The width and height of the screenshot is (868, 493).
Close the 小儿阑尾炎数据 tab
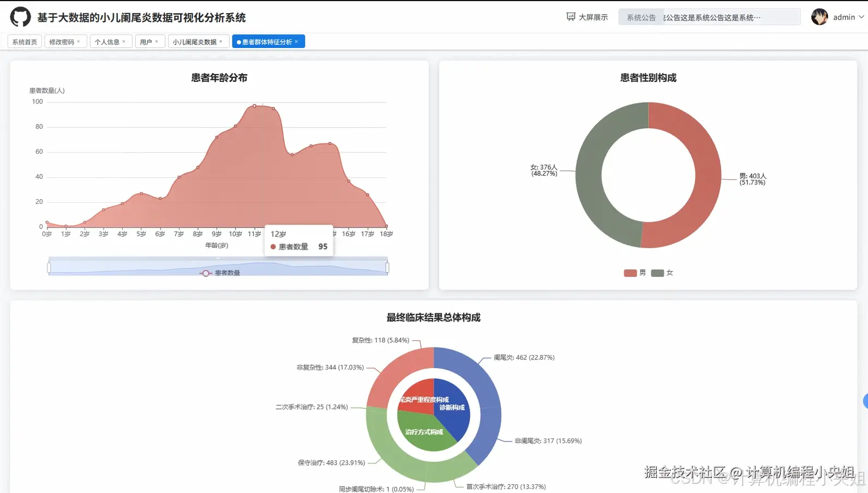point(221,41)
